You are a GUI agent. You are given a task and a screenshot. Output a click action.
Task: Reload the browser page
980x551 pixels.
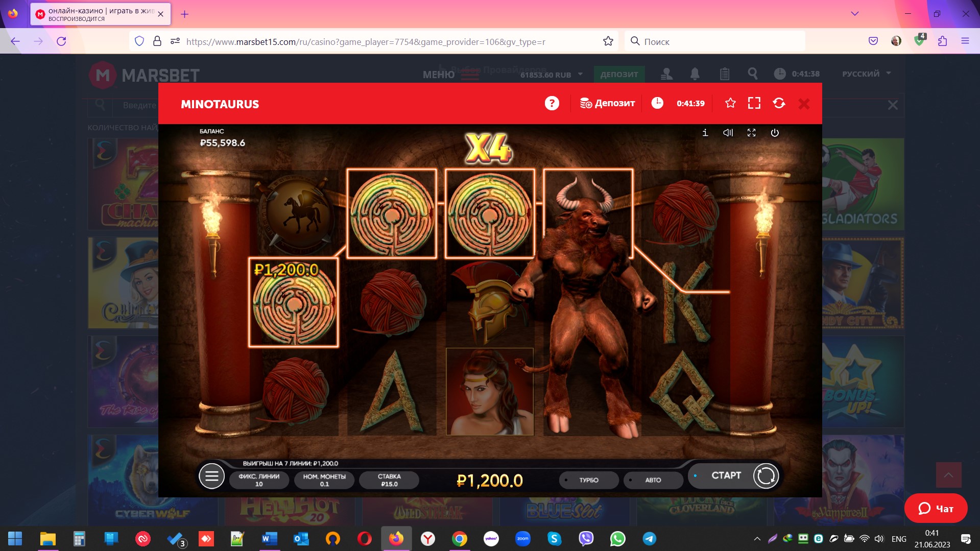(61, 41)
